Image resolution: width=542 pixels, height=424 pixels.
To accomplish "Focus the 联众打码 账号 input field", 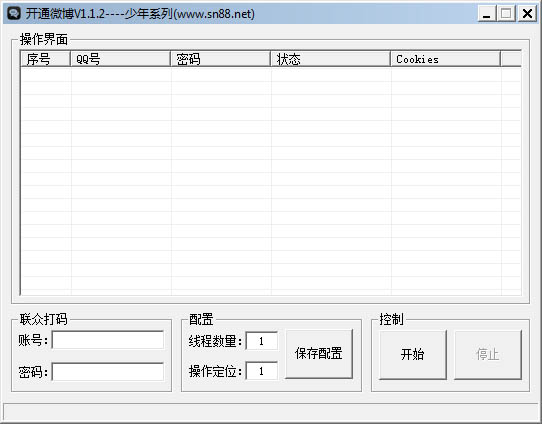I will click(x=108, y=340).
